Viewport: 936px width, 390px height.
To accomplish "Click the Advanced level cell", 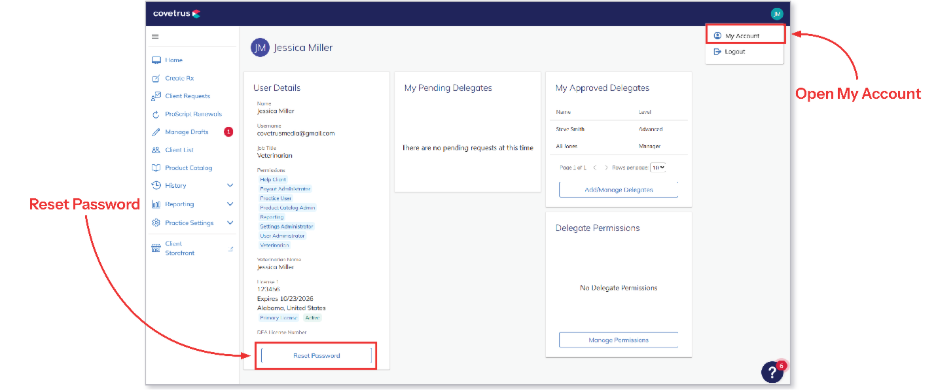I will coord(650,129).
